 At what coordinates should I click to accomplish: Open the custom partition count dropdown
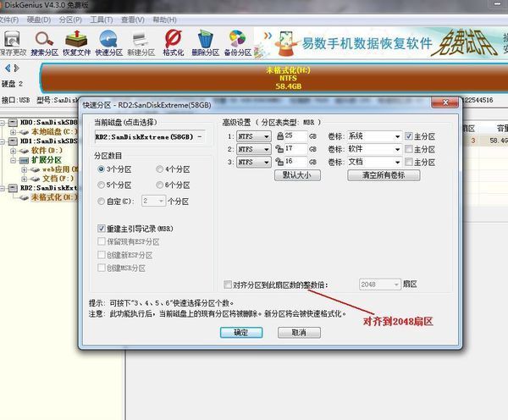click(154, 201)
